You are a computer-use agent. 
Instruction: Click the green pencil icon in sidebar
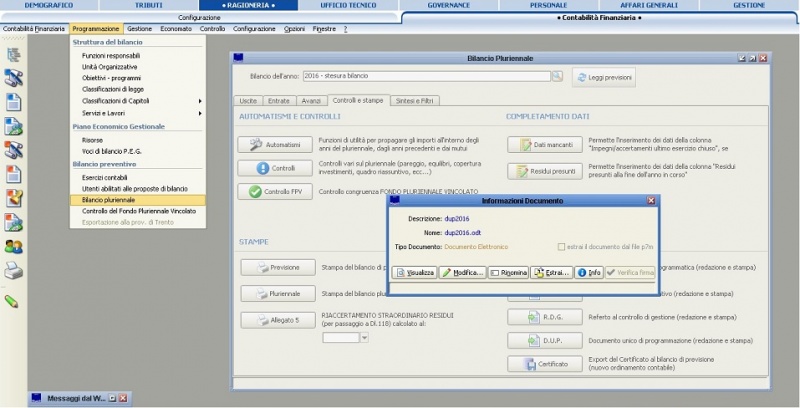point(12,300)
